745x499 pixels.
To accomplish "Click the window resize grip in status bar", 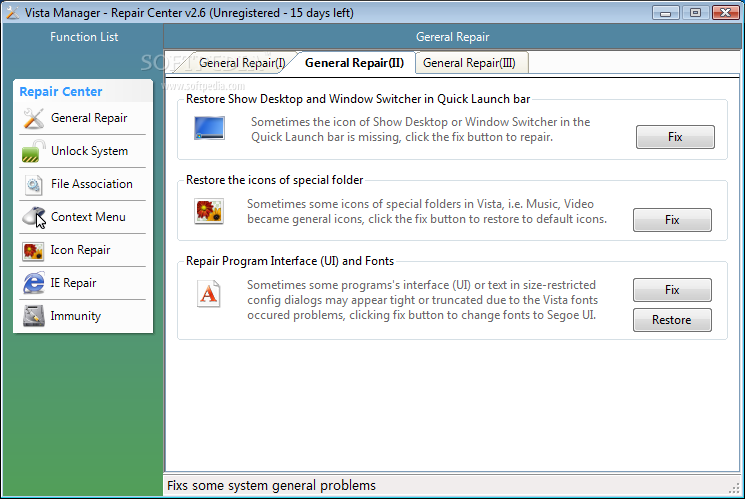I will 735,488.
